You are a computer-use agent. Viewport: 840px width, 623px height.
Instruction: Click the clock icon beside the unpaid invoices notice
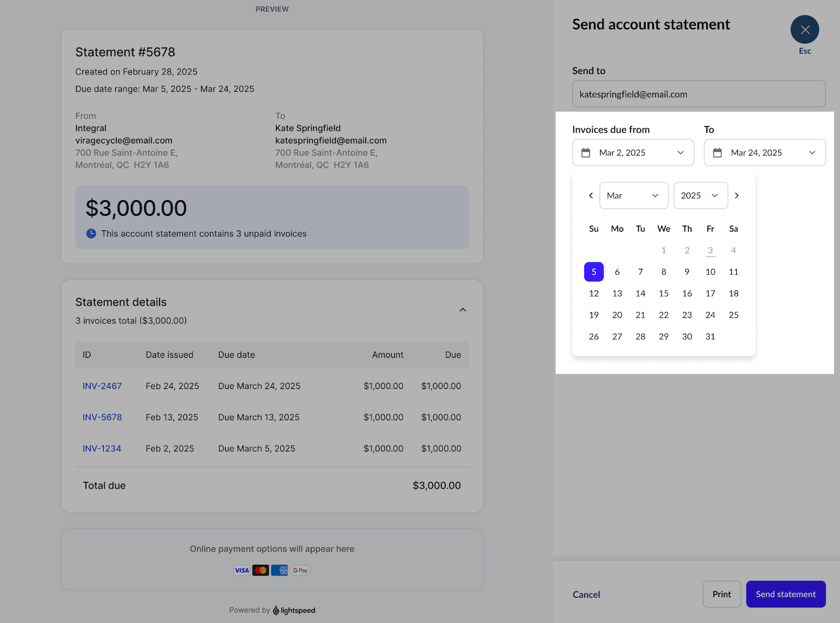pyautogui.click(x=91, y=233)
